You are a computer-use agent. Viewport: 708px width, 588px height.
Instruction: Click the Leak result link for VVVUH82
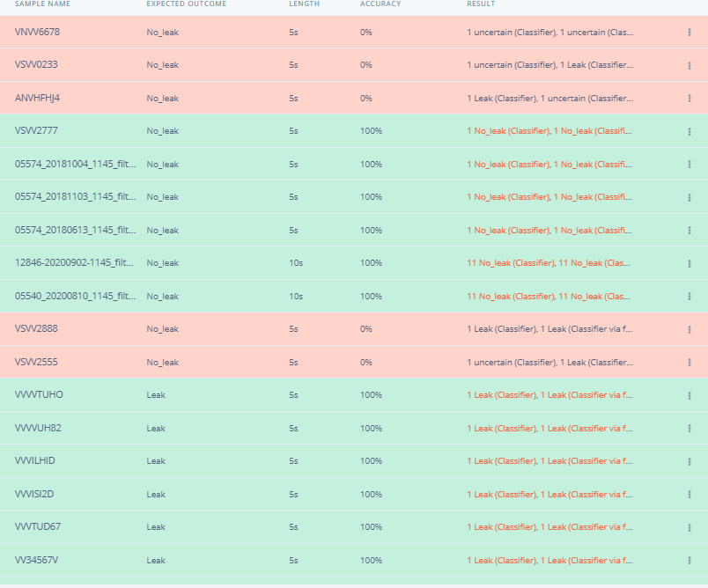[549, 429]
